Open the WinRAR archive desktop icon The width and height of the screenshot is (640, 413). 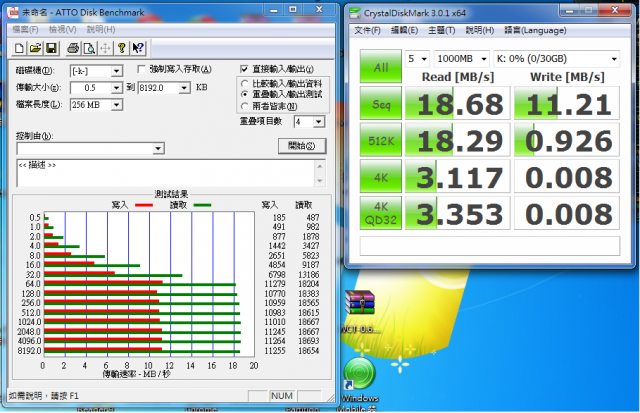click(360, 303)
